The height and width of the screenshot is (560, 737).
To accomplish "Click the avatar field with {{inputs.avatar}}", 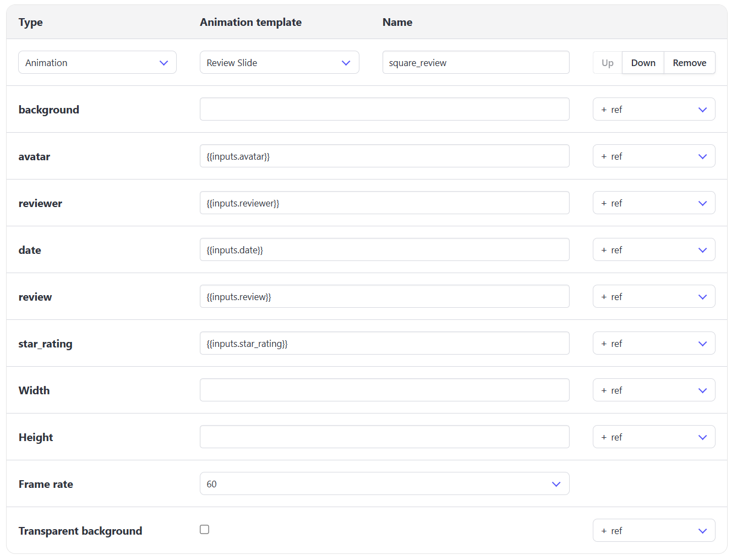I will pyautogui.click(x=384, y=156).
